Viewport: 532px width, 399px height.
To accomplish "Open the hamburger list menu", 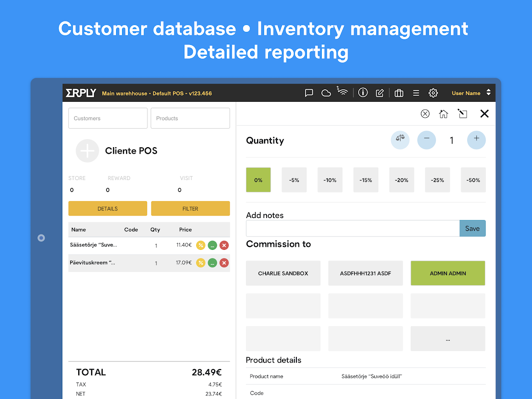I will click(416, 93).
